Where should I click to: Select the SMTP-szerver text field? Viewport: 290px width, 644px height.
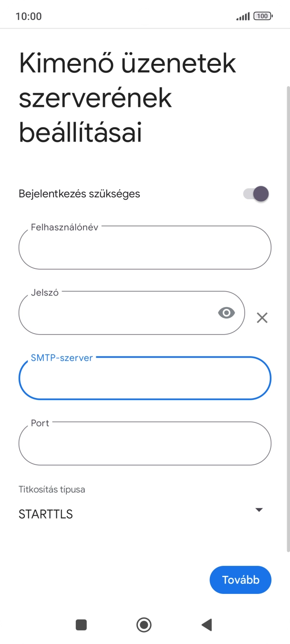point(145,378)
